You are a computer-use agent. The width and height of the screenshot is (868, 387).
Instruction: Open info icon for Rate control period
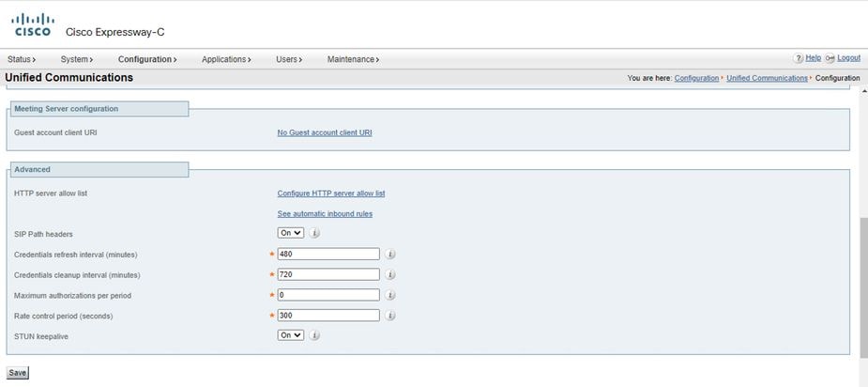[x=390, y=316]
